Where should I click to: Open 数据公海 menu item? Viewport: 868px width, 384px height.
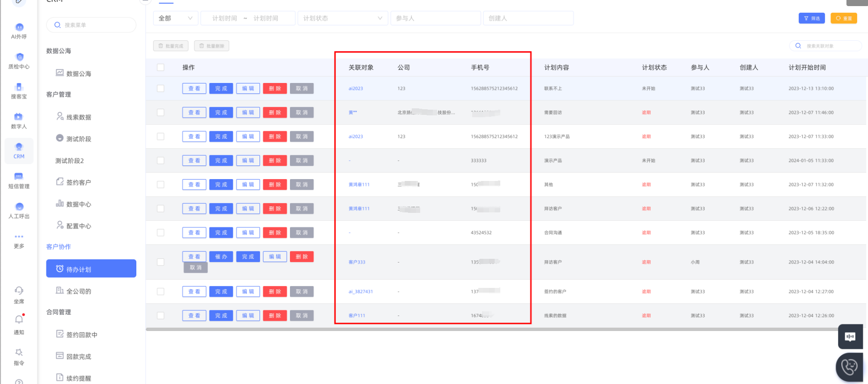[x=78, y=74]
